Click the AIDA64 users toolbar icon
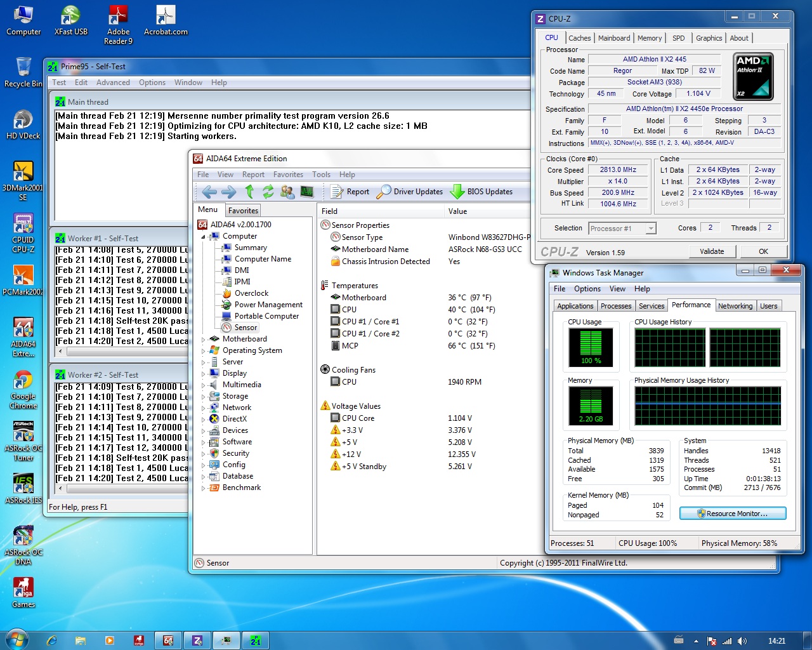 [x=287, y=192]
